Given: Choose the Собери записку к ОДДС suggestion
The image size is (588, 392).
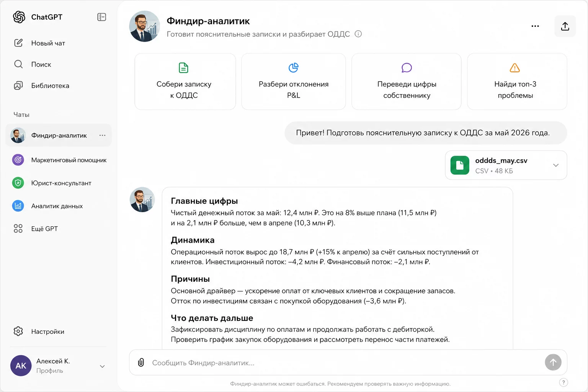Looking at the screenshot, I should coord(185,82).
